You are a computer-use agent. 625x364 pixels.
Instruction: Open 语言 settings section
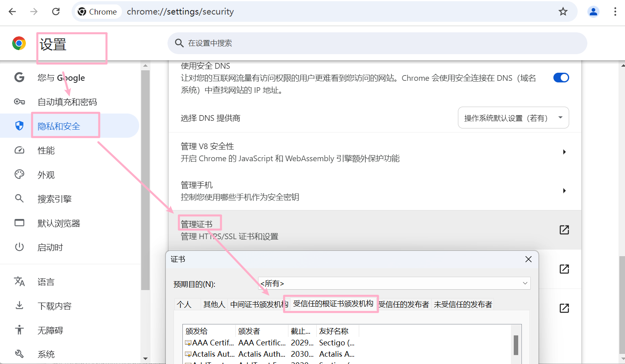point(70,282)
